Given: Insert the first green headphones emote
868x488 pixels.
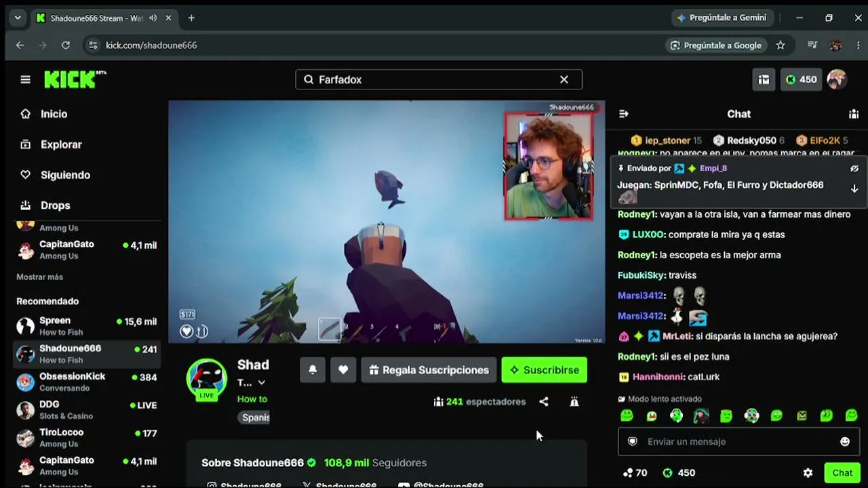Looking at the screenshot, I should point(676,415).
